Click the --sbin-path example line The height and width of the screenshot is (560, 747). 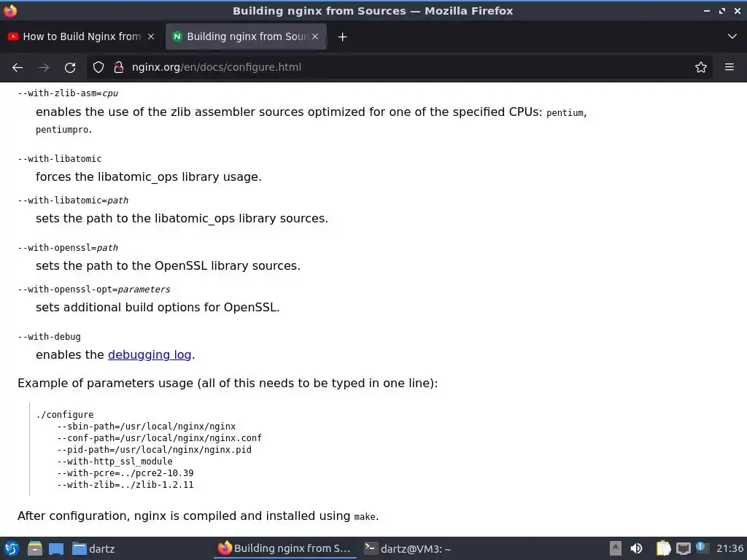pyautogui.click(x=146, y=427)
